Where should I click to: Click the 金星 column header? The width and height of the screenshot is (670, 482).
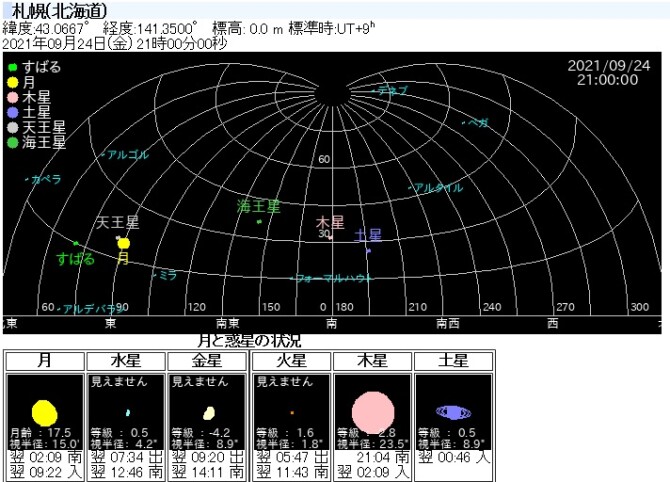click(x=207, y=361)
